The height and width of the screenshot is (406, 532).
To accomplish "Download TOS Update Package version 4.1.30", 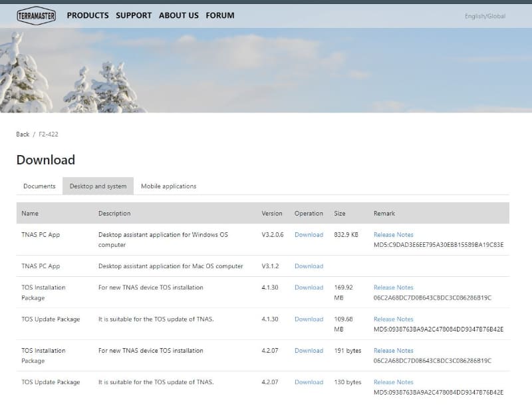I will [309, 319].
